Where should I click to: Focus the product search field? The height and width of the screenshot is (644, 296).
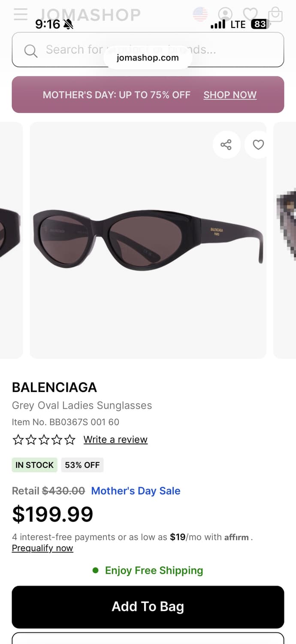coord(148,50)
